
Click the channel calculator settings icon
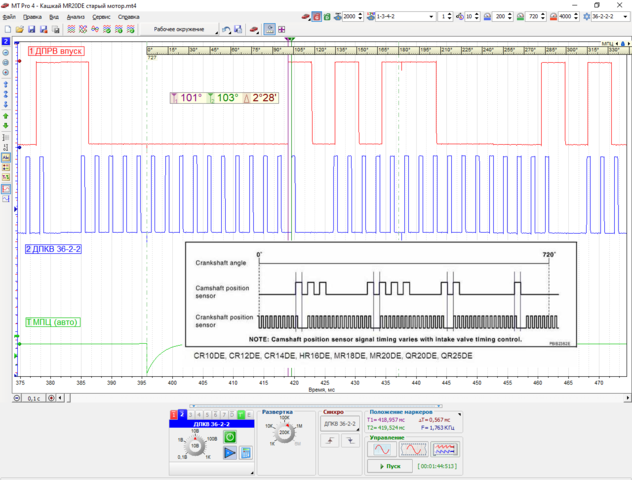pos(246,453)
